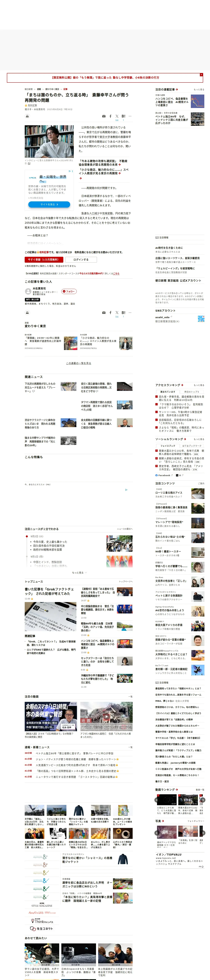The width and height of the screenshot is (210, 980).
Task: Open breadcrumb 変わりゆく東京
Action: pos(52,89)
